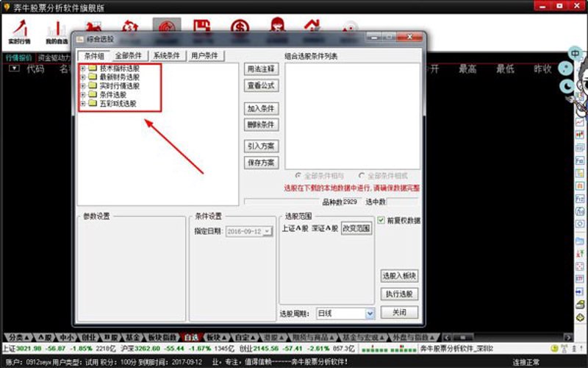Switch to the 全部条件 tab
Screen dimensions: 588x368
[x=128, y=56]
